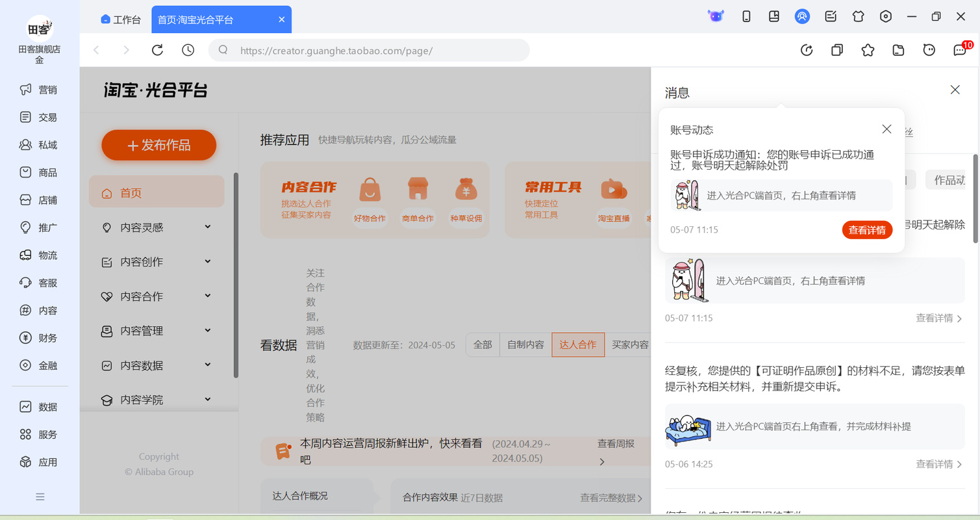
Task: Expand the 内容数据 menu chevron
Action: click(208, 364)
